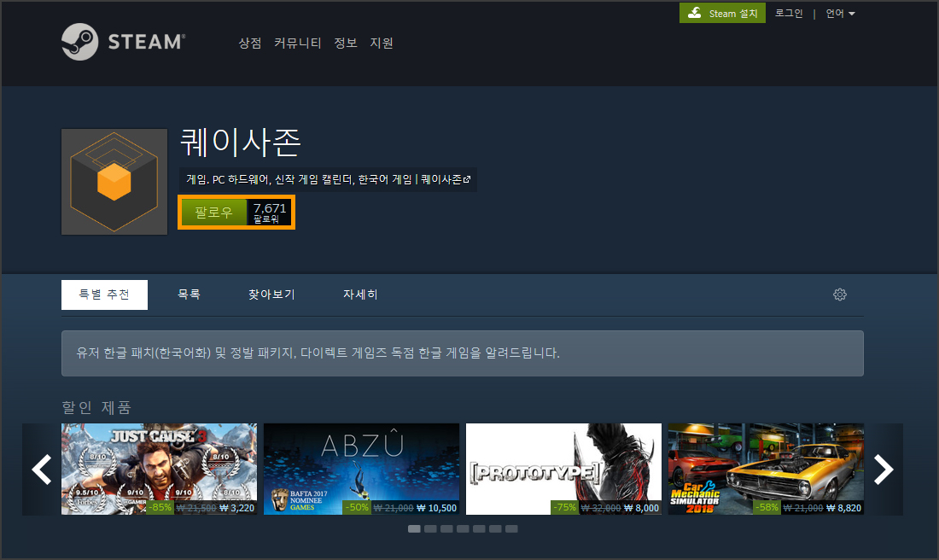
Task: Click the download icon on Steam 설치
Action: click(695, 13)
